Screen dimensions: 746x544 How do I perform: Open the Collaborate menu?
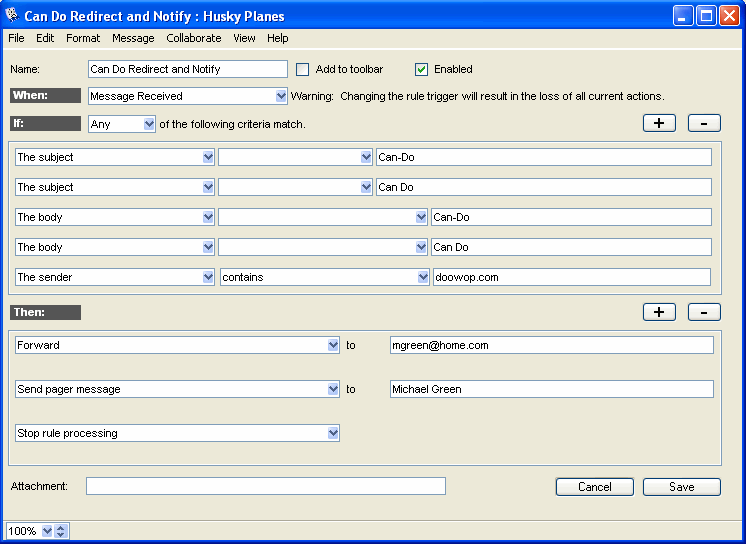[194, 38]
